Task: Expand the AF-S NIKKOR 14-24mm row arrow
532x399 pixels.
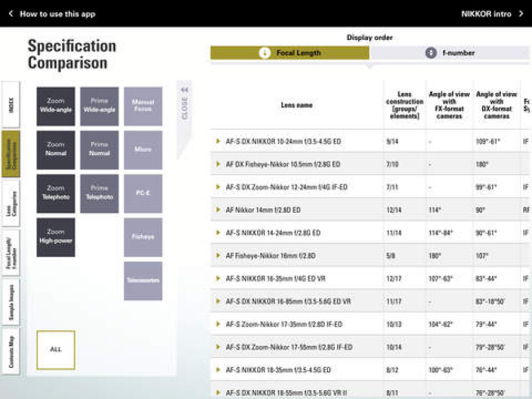Action: coord(218,233)
